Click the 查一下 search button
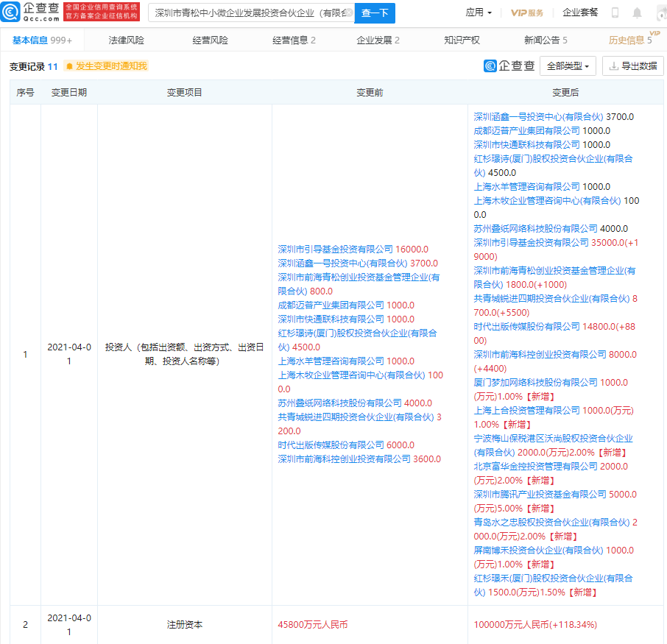Viewport: 667px width, 644px height. pos(374,13)
